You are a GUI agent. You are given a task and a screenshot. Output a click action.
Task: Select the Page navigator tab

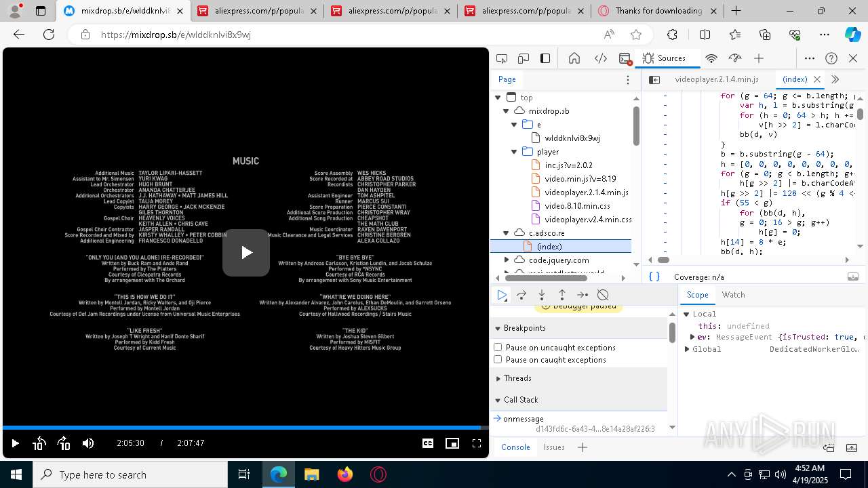pyautogui.click(x=507, y=79)
